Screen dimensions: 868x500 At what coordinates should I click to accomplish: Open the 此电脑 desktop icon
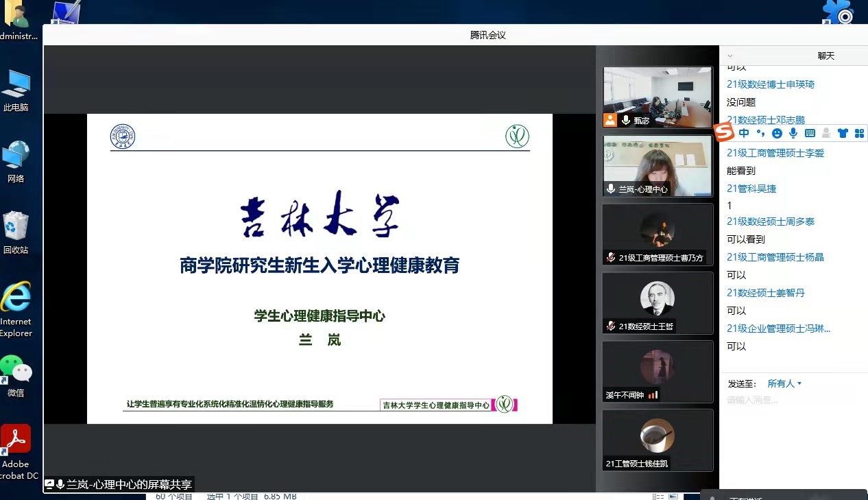pyautogui.click(x=16, y=90)
